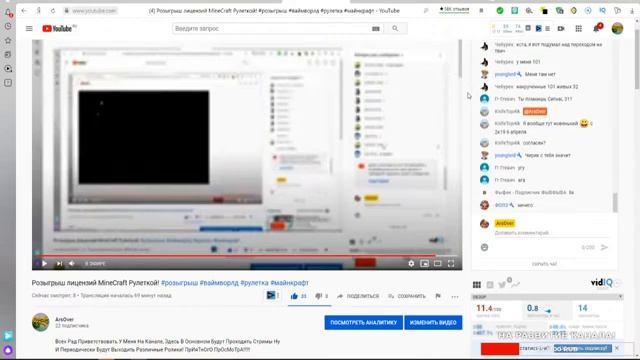The width and height of the screenshot is (640, 360).
Task: Click the purple Alice icon in sidebar
Action: 8,350
